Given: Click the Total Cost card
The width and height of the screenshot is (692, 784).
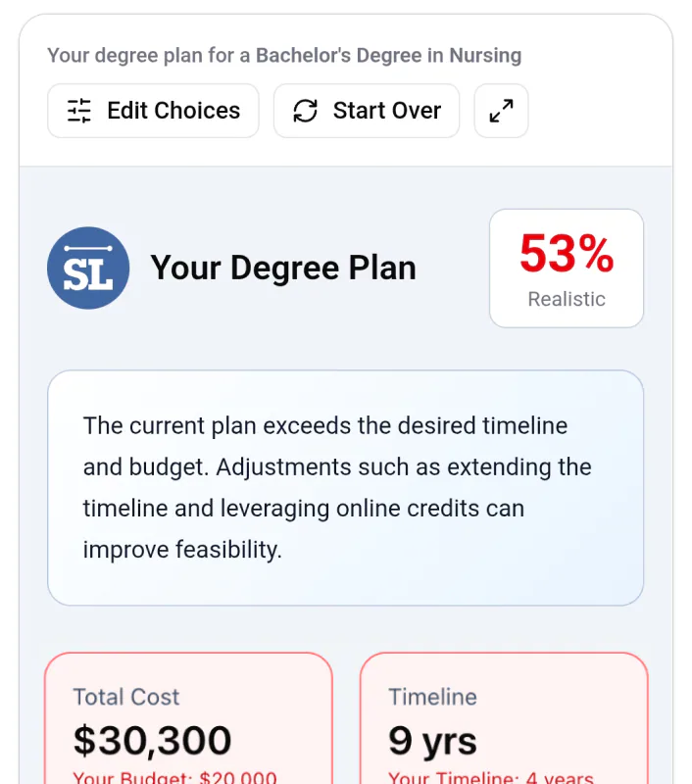Looking at the screenshot, I should [187, 720].
